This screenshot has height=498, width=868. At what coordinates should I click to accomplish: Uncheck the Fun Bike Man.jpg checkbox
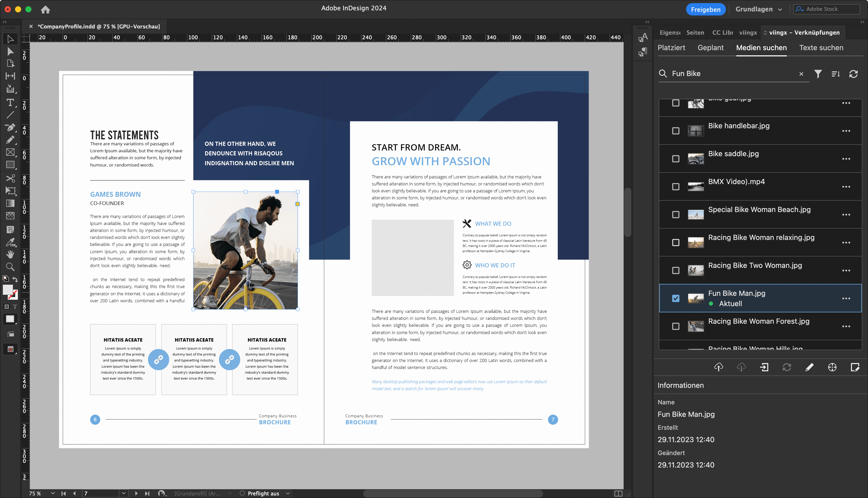[675, 298]
